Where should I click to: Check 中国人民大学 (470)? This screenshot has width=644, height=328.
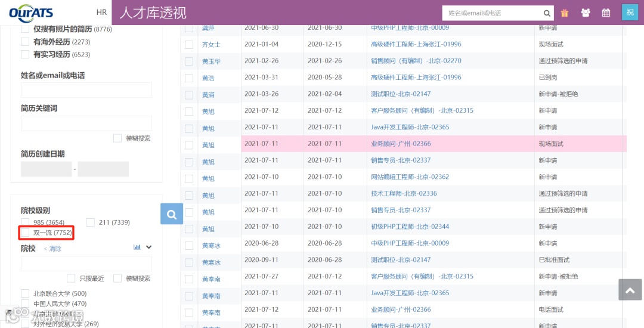coord(25,304)
